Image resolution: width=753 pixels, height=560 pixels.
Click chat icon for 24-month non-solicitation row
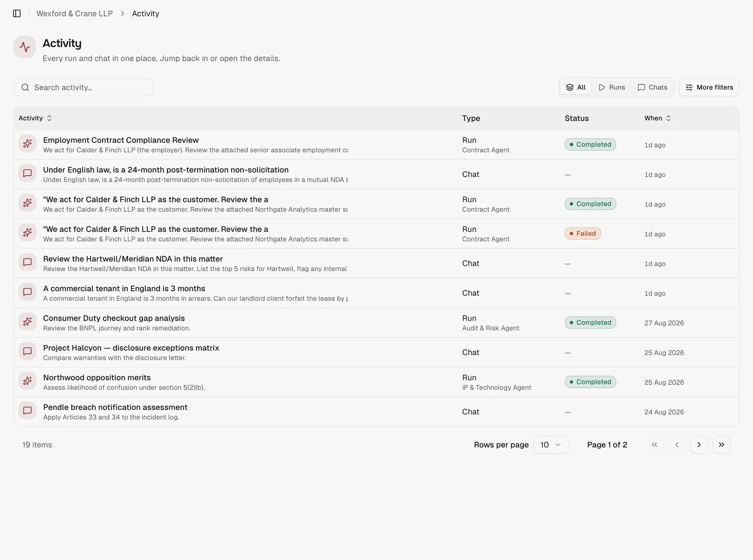[x=27, y=173]
